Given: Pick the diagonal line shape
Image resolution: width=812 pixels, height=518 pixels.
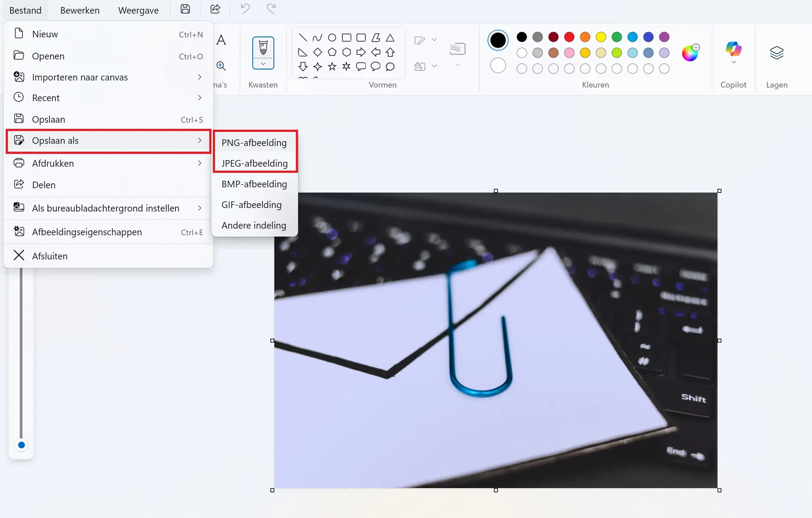Looking at the screenshot, I should pyautogui.click(x=303, y=37).
